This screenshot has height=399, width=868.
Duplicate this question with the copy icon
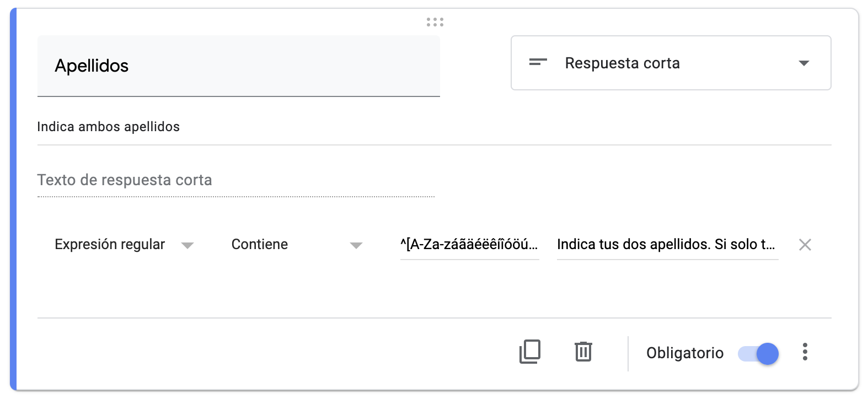530,352
